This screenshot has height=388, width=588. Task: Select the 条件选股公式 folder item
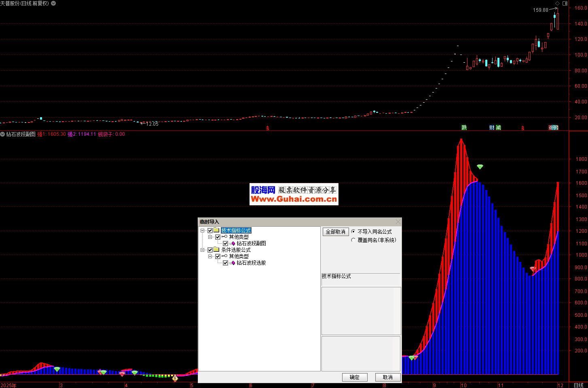(x=235, y=250)
